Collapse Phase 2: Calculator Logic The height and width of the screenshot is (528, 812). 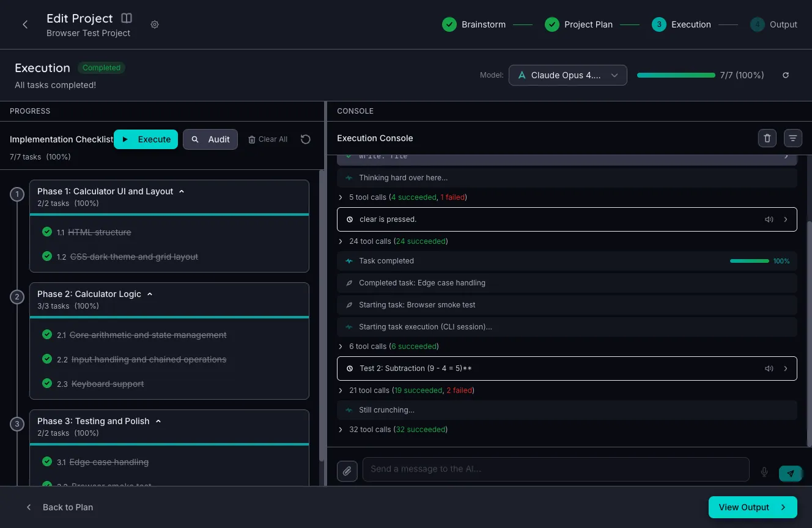150,294
